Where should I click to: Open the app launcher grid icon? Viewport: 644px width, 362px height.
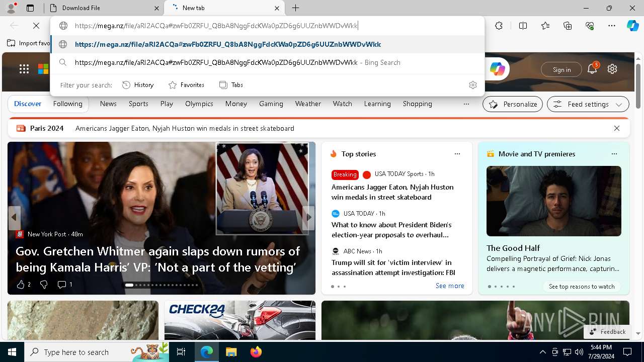24,69
